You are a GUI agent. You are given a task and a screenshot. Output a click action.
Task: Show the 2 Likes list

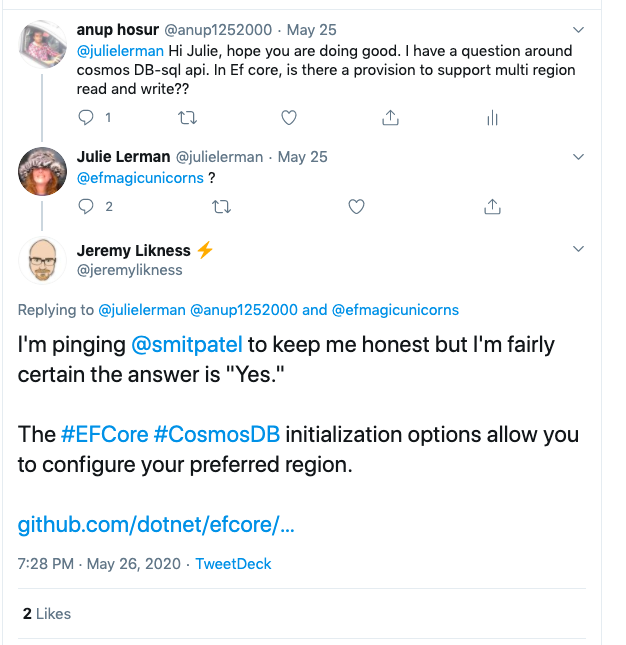click(46, 613)
